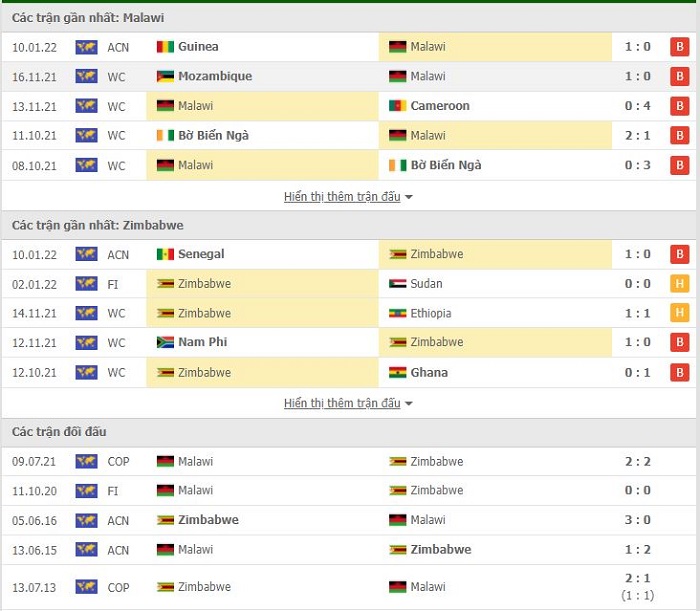Click the orange H badge for Sudan match
Screen dimensions: 700x611
coord(679,283)
